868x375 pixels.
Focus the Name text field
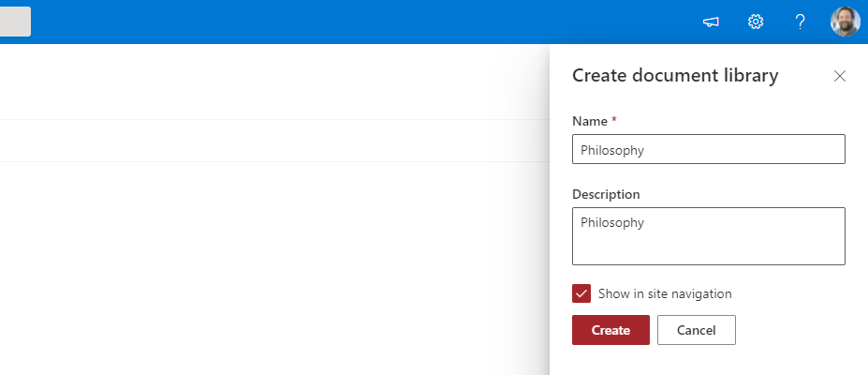pyautogui.click(x=708, y=149)
